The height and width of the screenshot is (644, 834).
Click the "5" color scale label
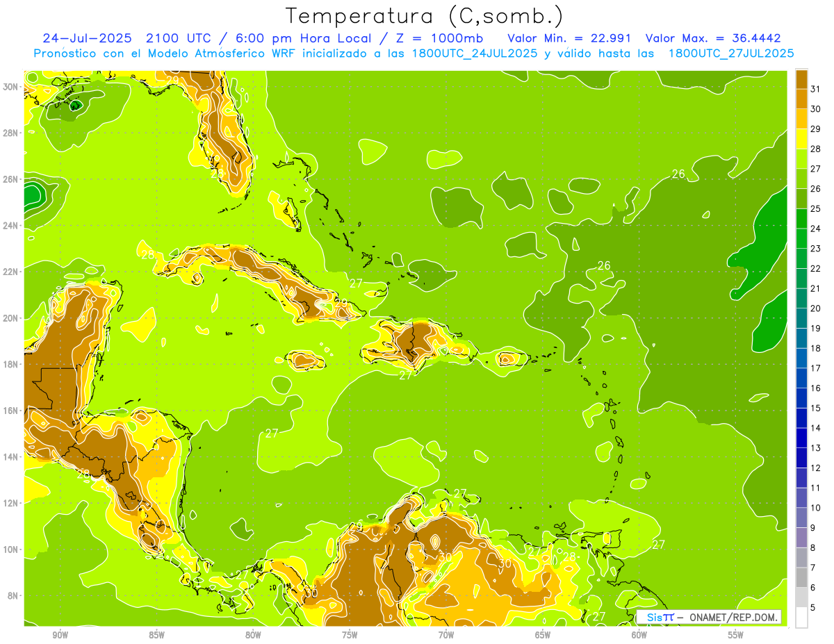pos(812,608)
